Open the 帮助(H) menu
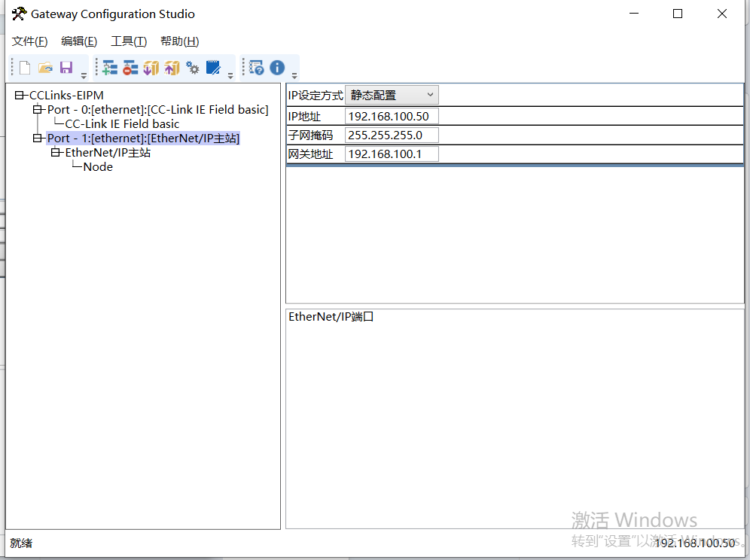Viewport: 750px width, 560px height. click(x=179, y=41)
